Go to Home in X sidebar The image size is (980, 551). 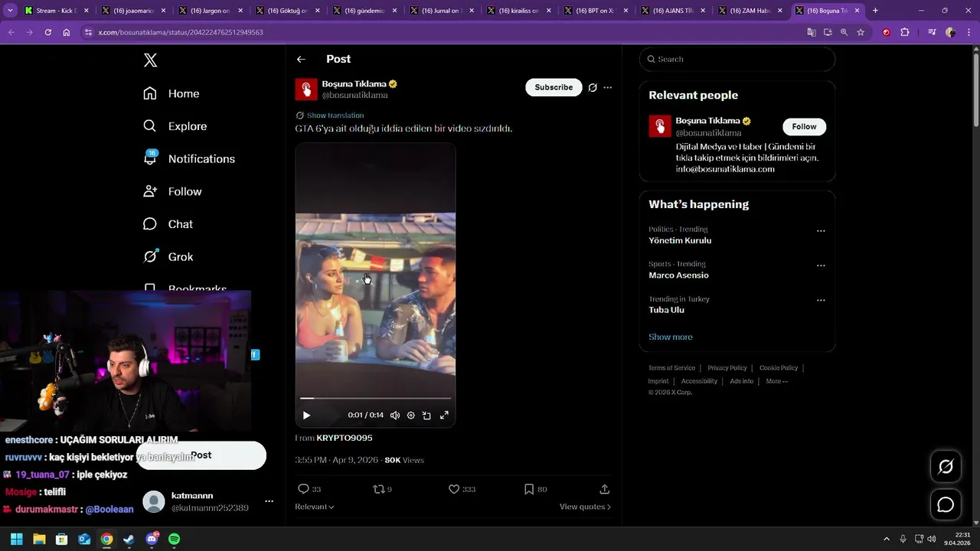[171, 93]
